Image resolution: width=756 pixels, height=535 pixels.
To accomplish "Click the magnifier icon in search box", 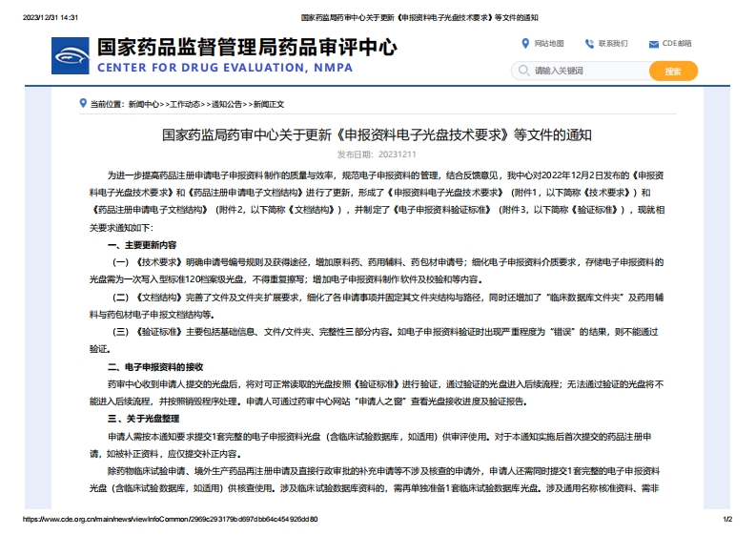I will (x=523, y=71).
